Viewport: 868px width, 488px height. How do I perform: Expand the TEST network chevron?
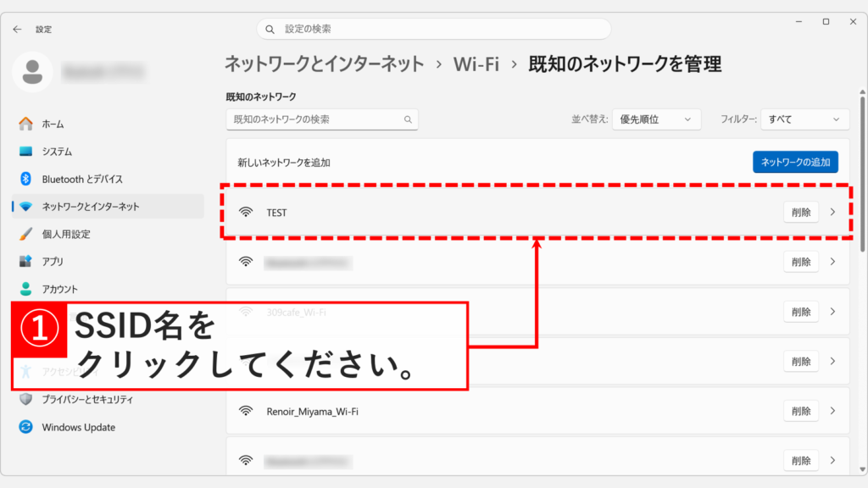(x=832, y=213)
